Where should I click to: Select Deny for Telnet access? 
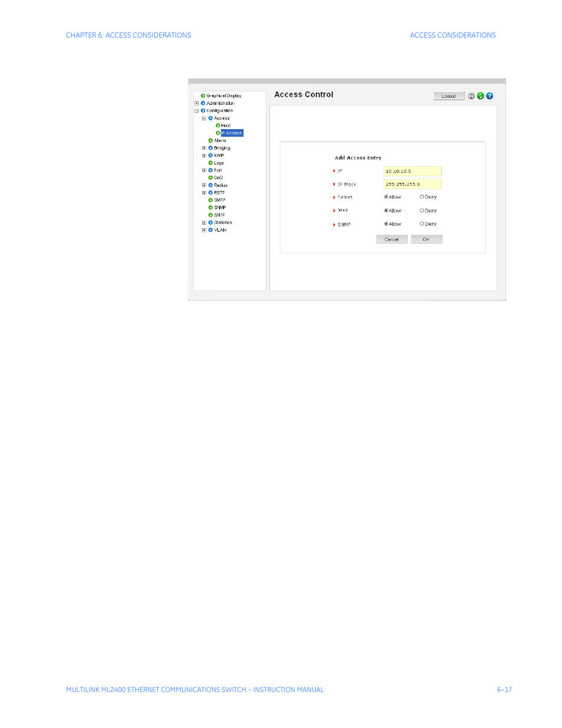[x=422, y=197]
